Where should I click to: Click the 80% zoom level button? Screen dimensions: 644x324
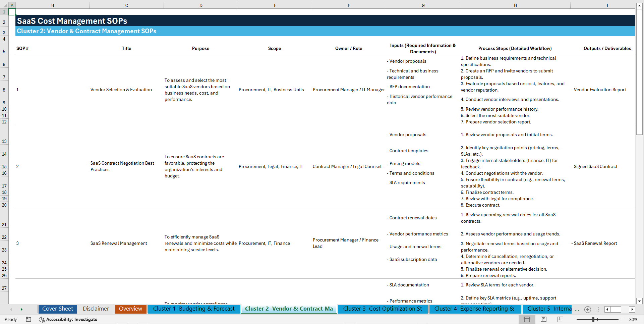coord(633,319)
